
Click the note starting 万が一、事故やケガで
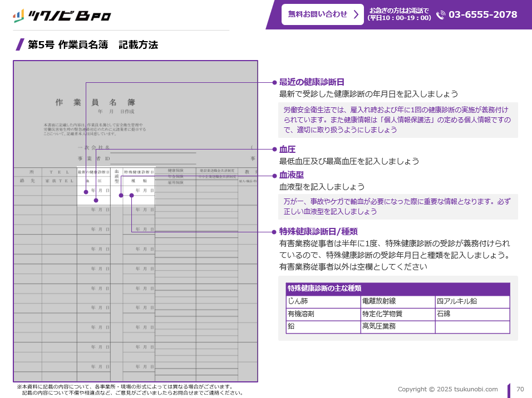398,207
